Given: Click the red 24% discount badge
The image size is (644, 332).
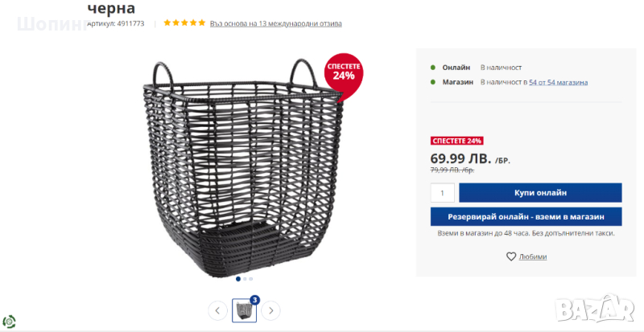Looking at the screenshot, I should click(x=344, y=72).
